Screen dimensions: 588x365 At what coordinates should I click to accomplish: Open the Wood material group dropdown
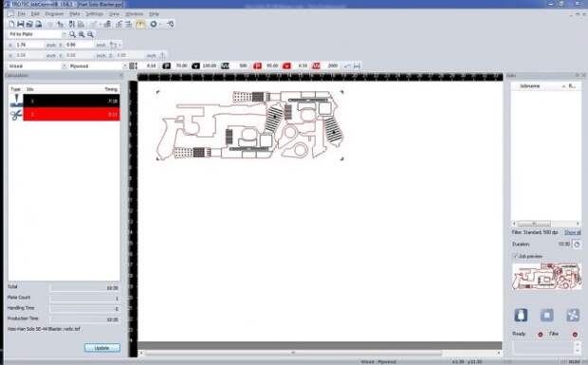[x=64, y=66]
